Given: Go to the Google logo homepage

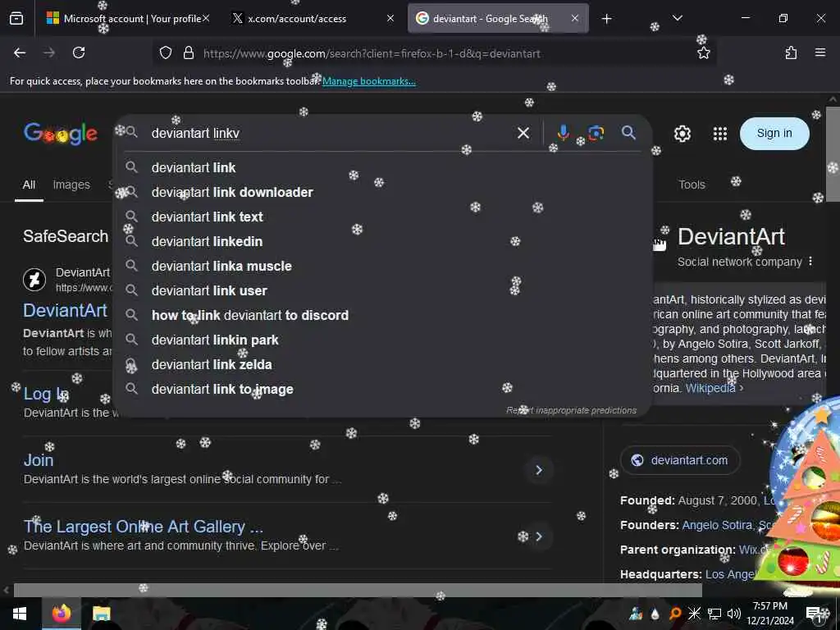Looking at the screenshot, I should (x=61, y=134).
